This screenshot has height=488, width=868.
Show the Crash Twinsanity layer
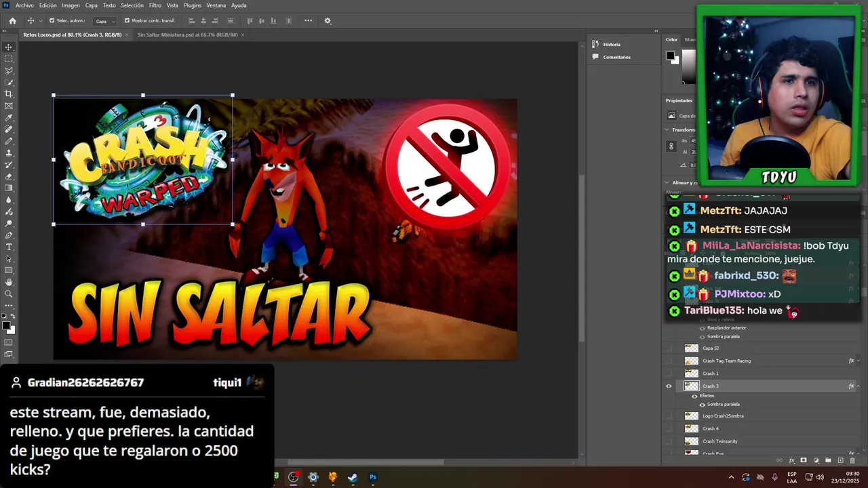click(669, 441)
